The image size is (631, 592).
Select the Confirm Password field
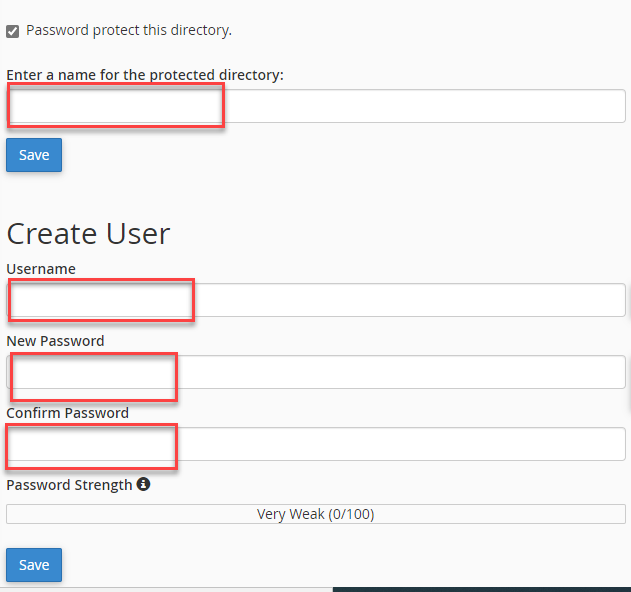pyautogui.click(x=316, y=444)
